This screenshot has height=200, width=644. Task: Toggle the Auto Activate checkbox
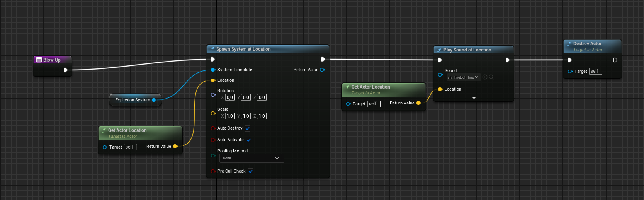tap(249, 140)
